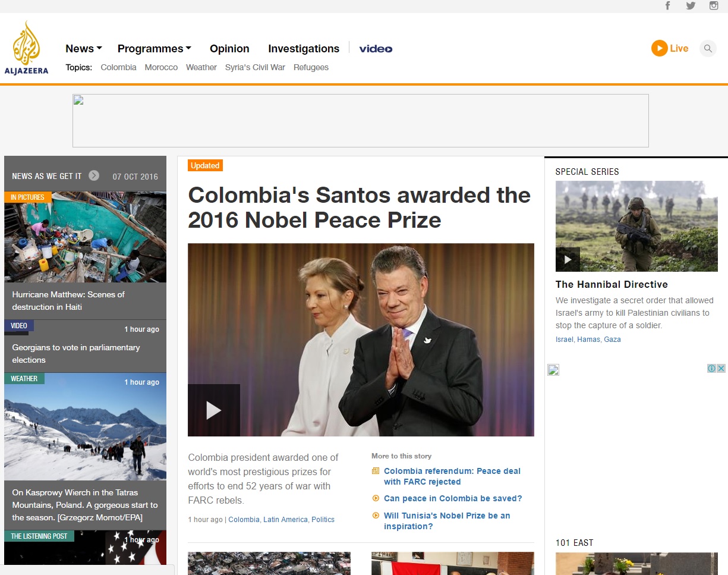Image resolution: width=728 pixels, height=575 pixels.
Task: Open Al Jazeera's Instagram page icon
Action: click(x=714, y=6)
